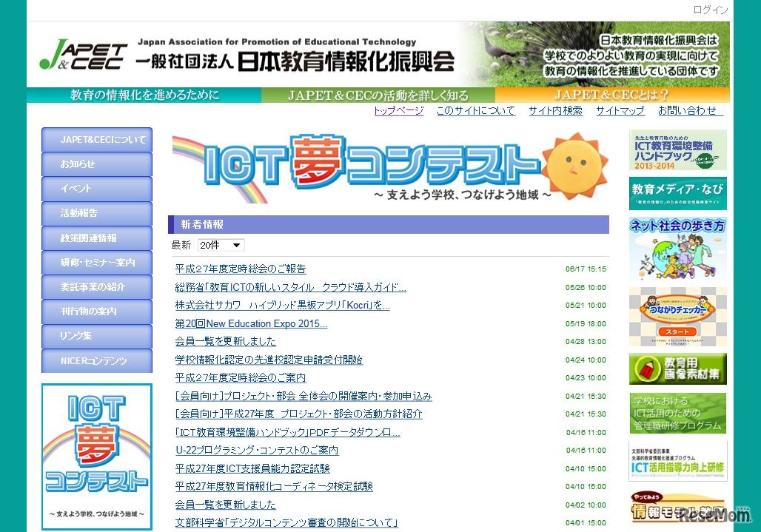This screenshot has width=761, height=532.
Task: Select 刊行物の案内 sidebar menu
Action: 97,312
